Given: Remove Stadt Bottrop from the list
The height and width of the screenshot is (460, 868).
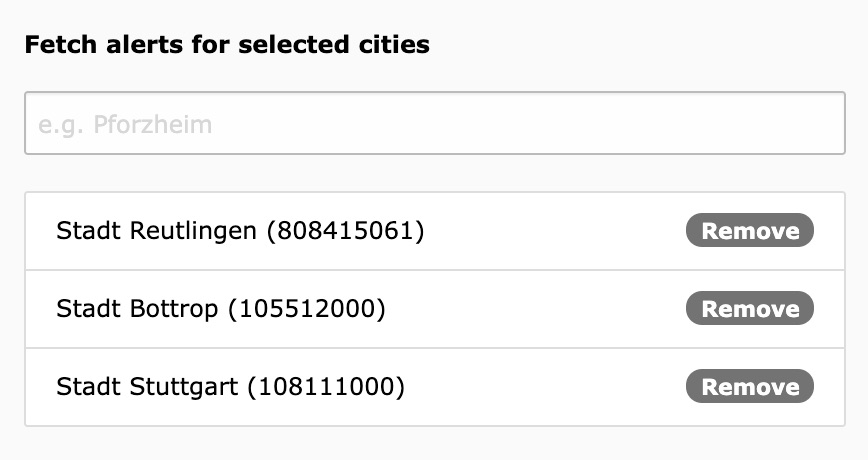Looking at the screenshot, I should click(749, 309).
